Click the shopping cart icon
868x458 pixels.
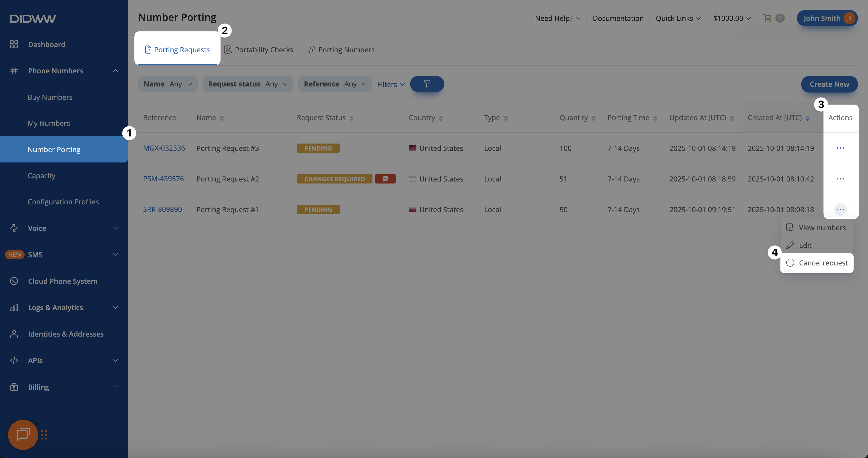(x=767, y=18)
